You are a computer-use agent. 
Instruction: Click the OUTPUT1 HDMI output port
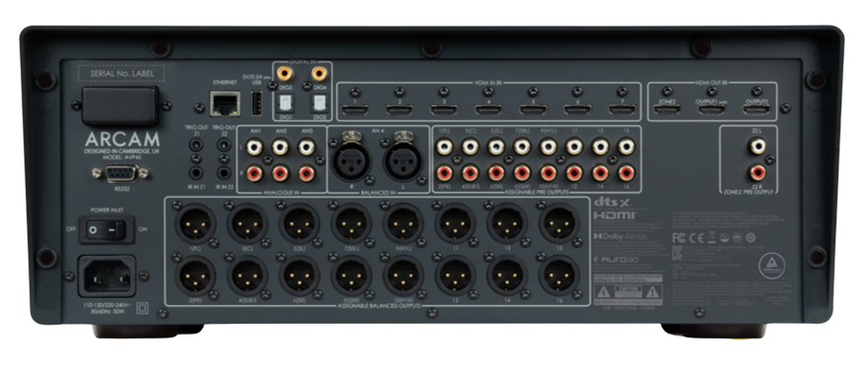tap(712, 109)
